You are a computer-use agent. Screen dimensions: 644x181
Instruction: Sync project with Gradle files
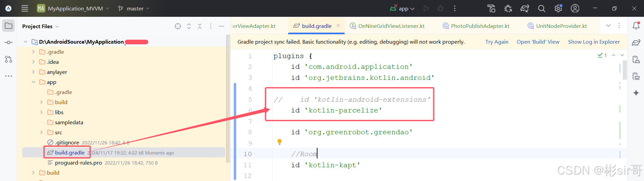pos(525,8)
